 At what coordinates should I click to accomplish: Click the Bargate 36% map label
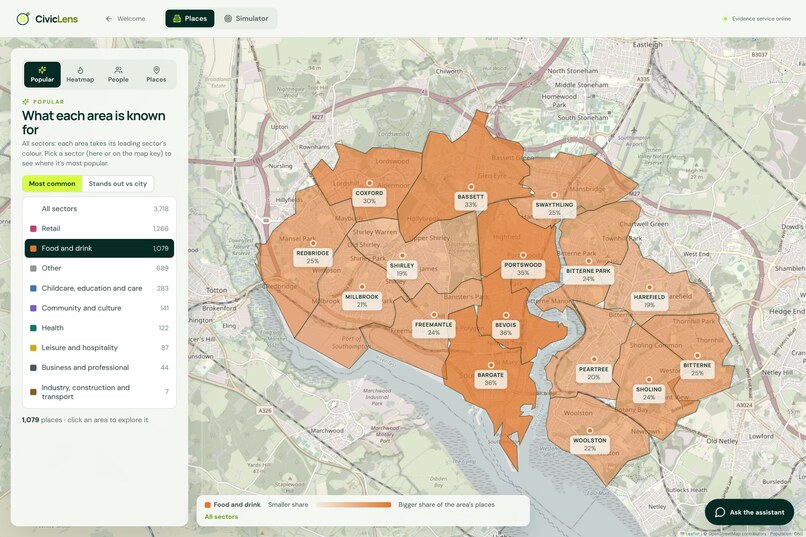(x=491, y=379)
